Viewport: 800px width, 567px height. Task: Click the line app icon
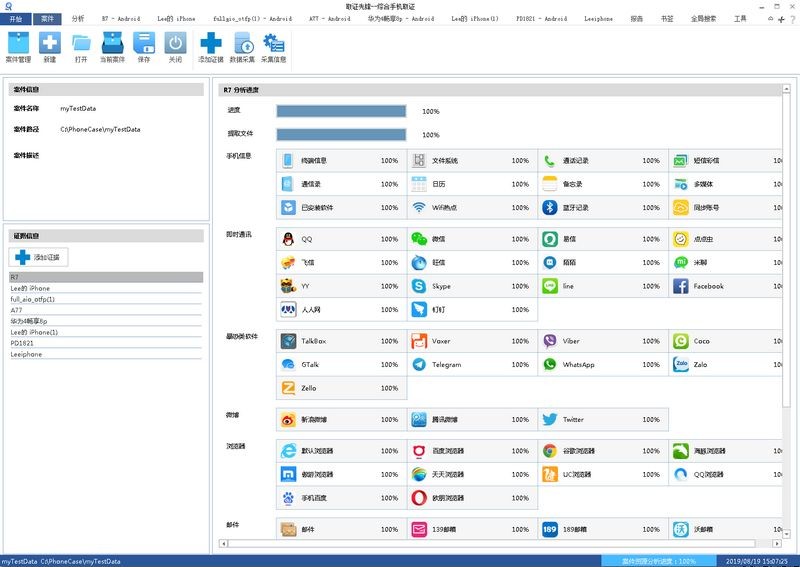tap(549, 286)
